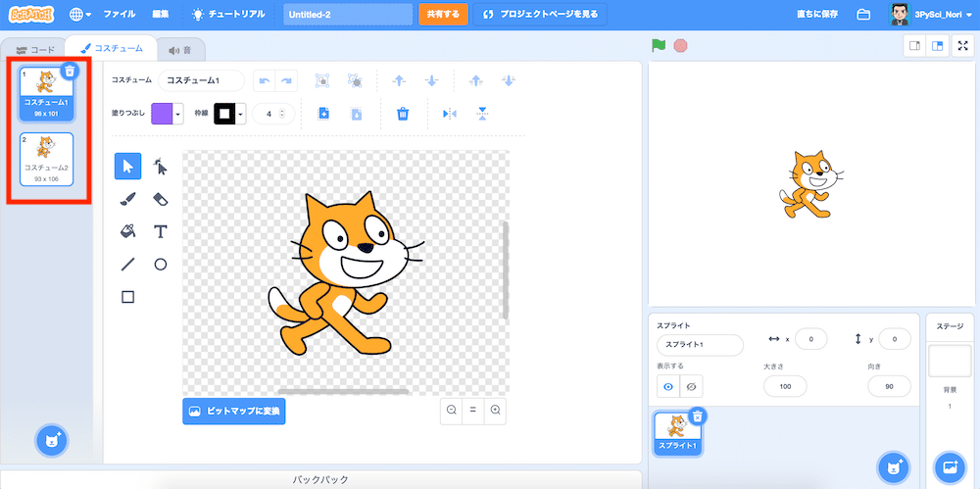980x489 pixels.
Task: Reset canvas zoom with equals button
Action: pyautogui.click(x=473, y=411)
